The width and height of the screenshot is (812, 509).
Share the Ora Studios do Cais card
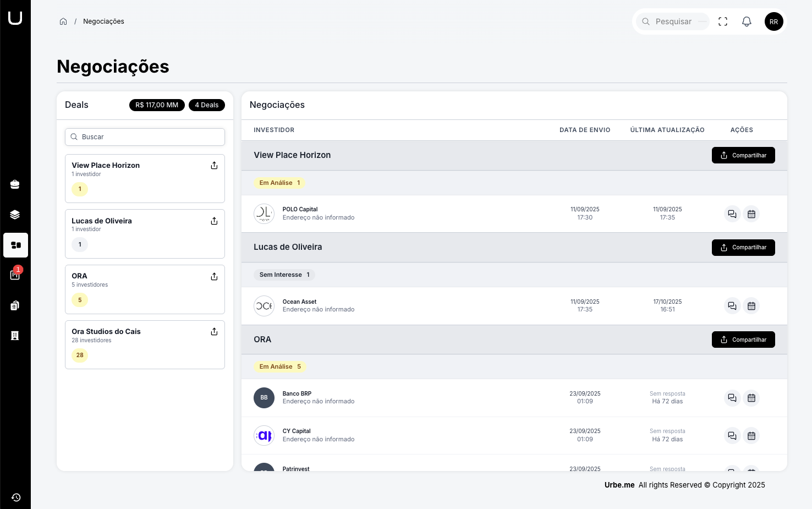tap(214, 332)
